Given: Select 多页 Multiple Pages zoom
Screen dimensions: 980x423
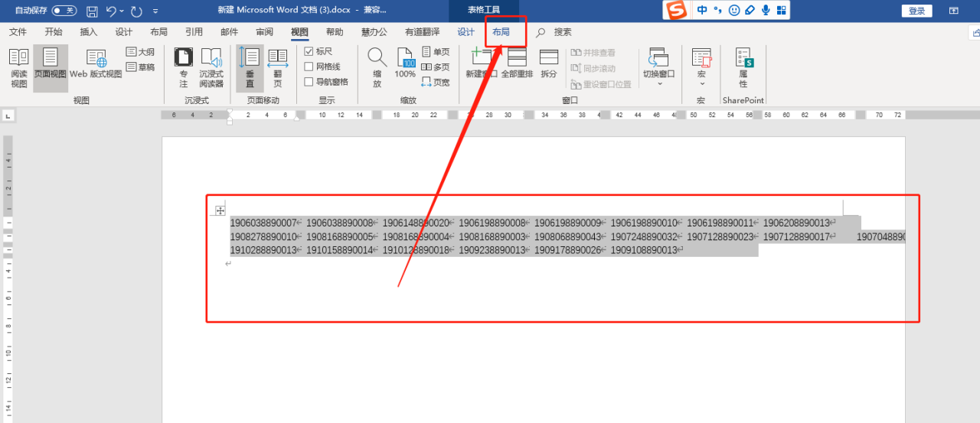Looking at the screenshot, I should (436, 67).
